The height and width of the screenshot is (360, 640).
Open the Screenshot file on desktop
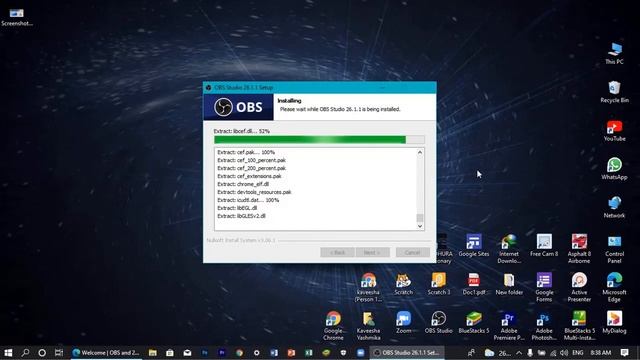pos(16,16)
